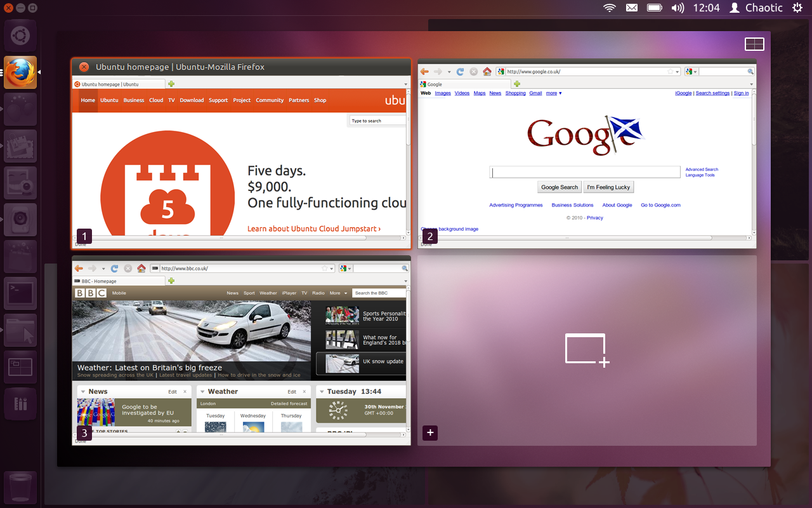This screenshot has width=812, height=508.
Task: Open the workspace switcher launcher icon
Action: tap(20, 367)
